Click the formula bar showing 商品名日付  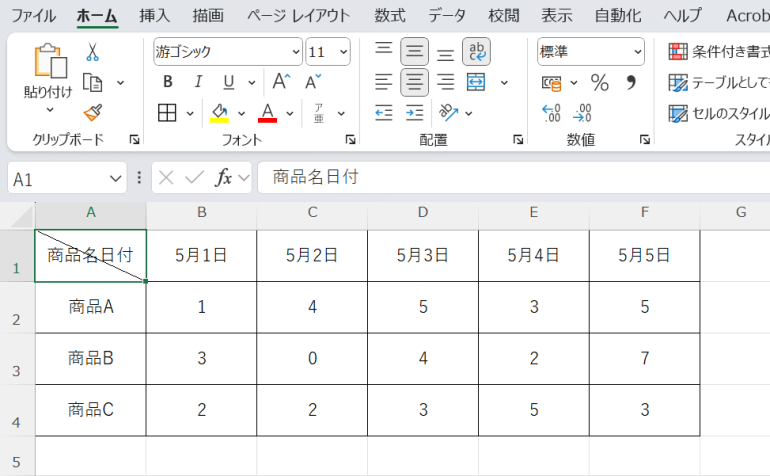tap(514, 177)
